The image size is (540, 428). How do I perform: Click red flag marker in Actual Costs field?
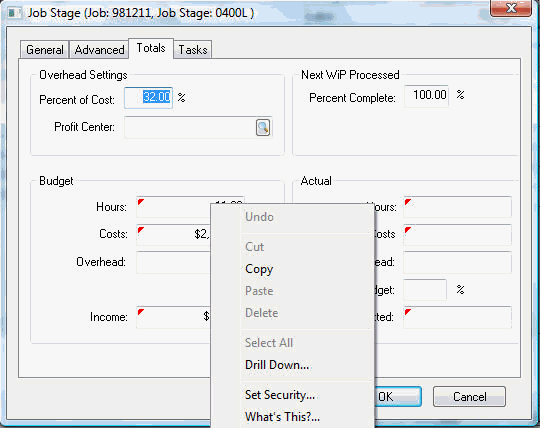[408, 230]
